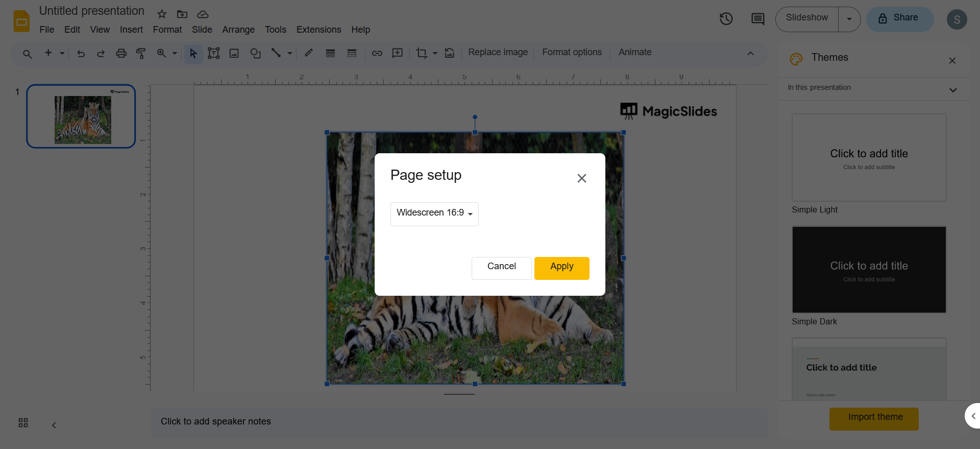Click the crop image icon
The height and width of the screenshot is (449, 980).
422,53
